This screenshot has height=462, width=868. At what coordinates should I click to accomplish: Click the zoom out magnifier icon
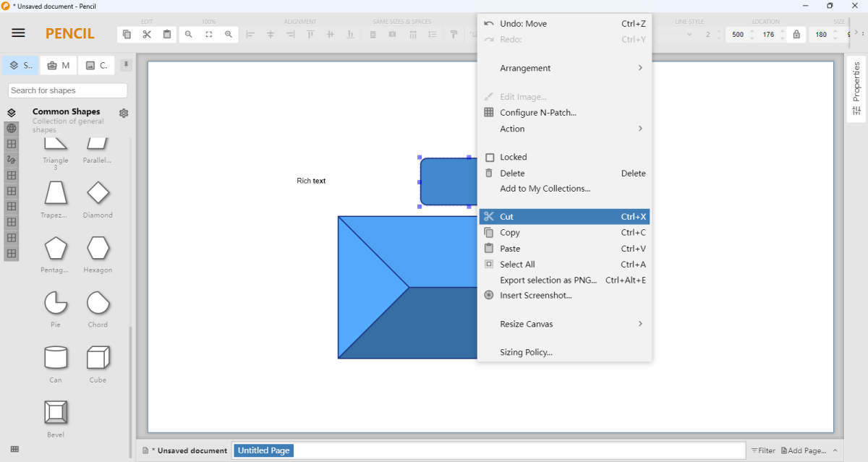pyautogui.click(x=189, y=34)
